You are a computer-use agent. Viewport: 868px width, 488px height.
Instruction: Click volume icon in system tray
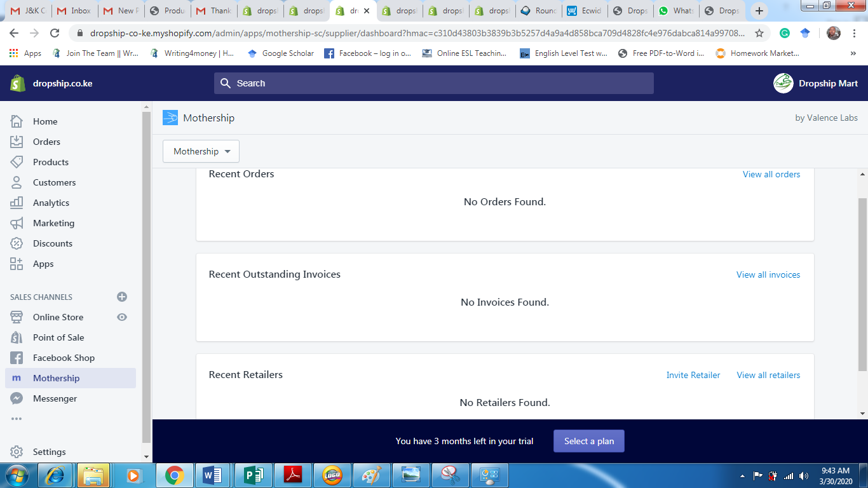804,476
